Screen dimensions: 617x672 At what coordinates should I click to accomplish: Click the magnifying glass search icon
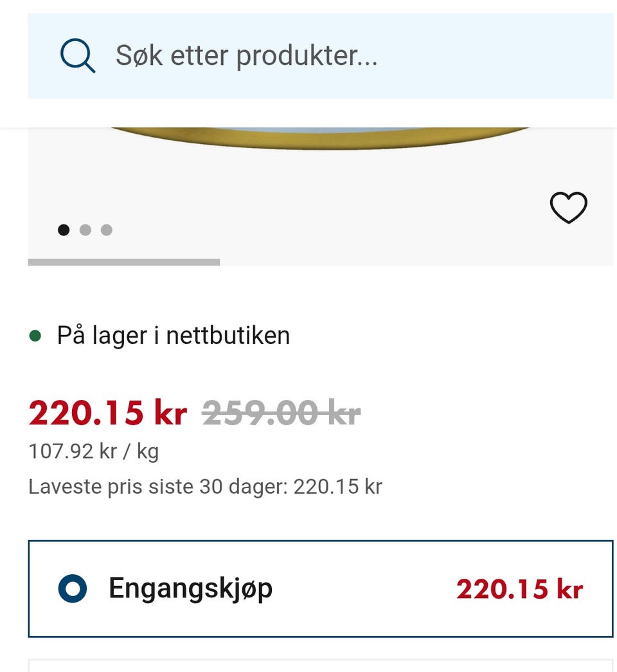coord(78,56)
